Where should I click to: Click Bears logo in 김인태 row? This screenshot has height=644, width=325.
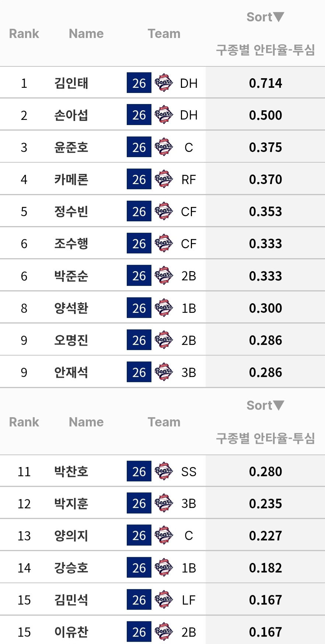coord(164,83)
